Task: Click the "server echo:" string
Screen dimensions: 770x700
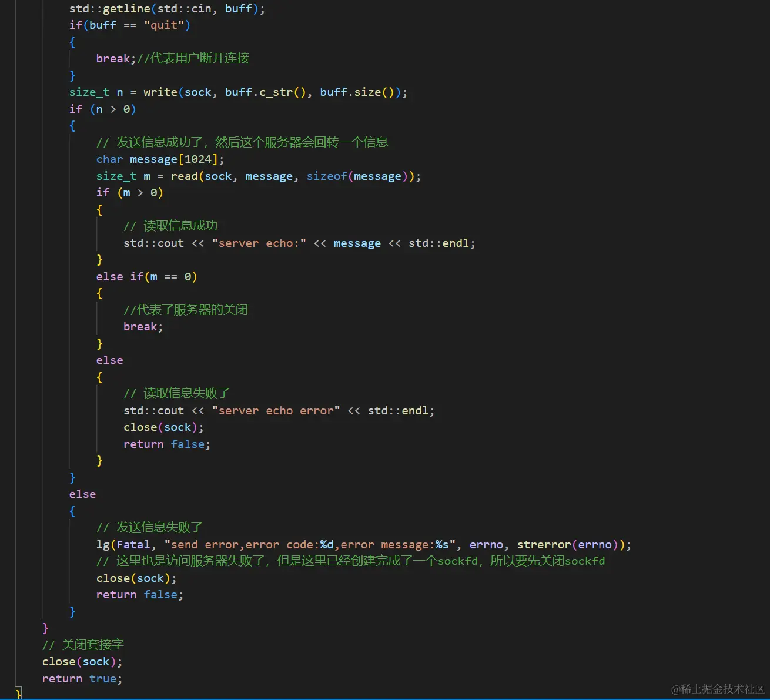Action: point(259,243)
